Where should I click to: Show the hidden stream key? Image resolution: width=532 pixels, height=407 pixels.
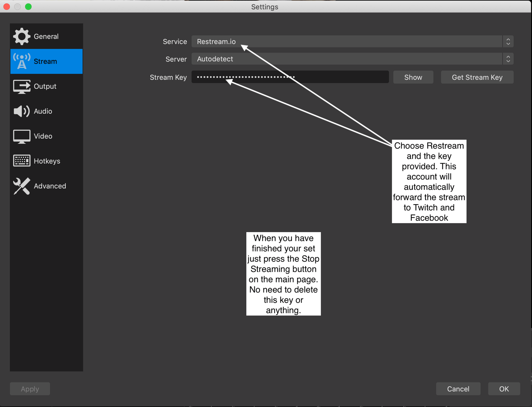[x=413, y=77]
